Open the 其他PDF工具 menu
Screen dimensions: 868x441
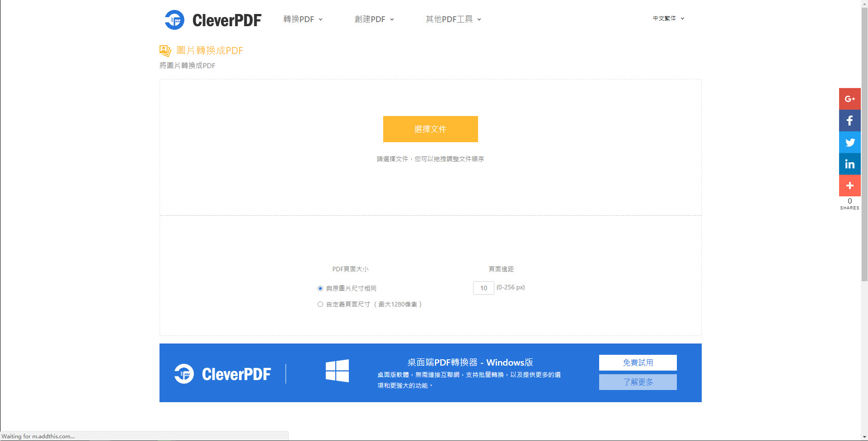pyautogui.click(x=453, y=19)
